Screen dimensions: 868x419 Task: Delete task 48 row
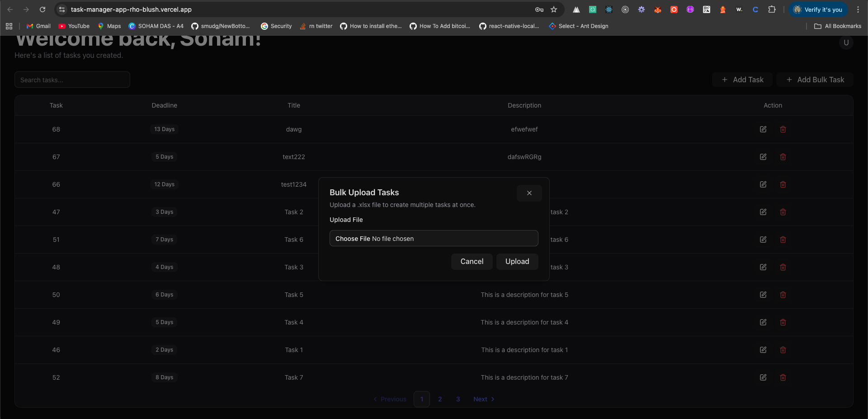point(783,267)
